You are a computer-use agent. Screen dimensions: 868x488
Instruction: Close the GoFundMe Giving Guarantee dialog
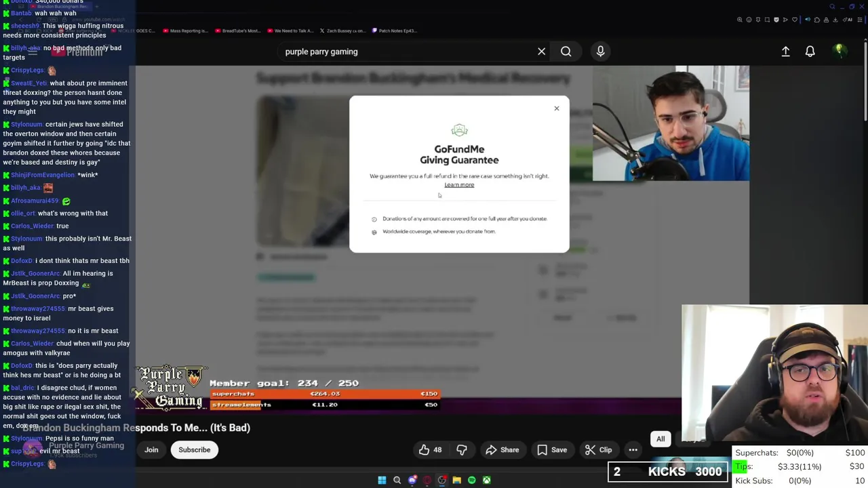tap(556, 108)
